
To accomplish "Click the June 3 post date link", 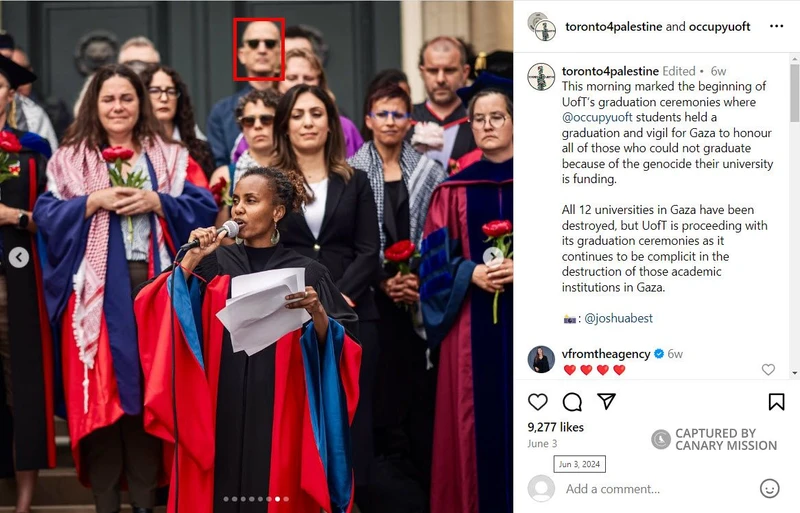I will point(542,444).
